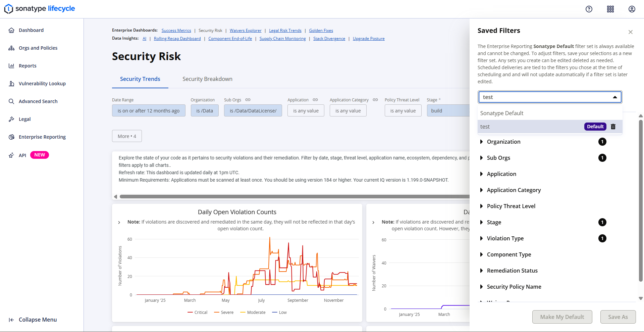
Task: Open the saved filter set combo box
Action: (x=550, y=97)
